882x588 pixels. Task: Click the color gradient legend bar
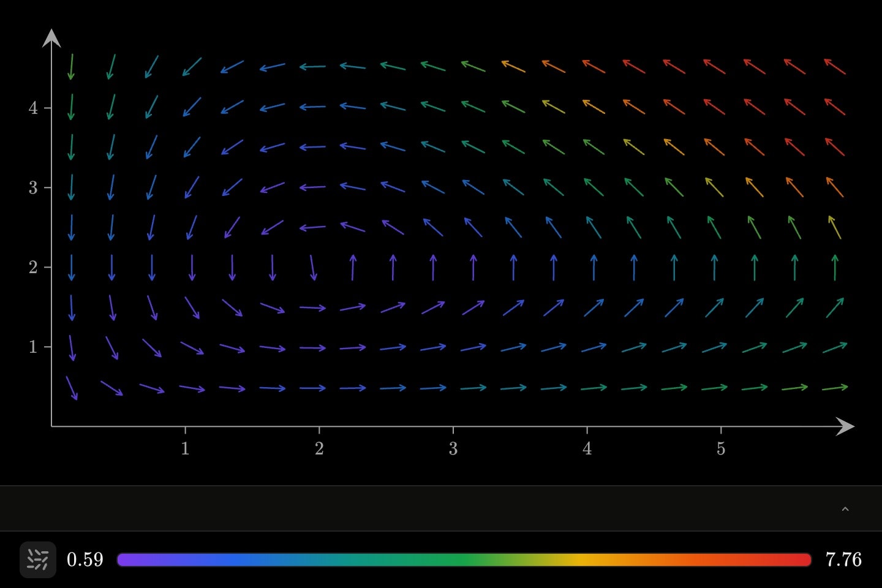tap(464, 560)
